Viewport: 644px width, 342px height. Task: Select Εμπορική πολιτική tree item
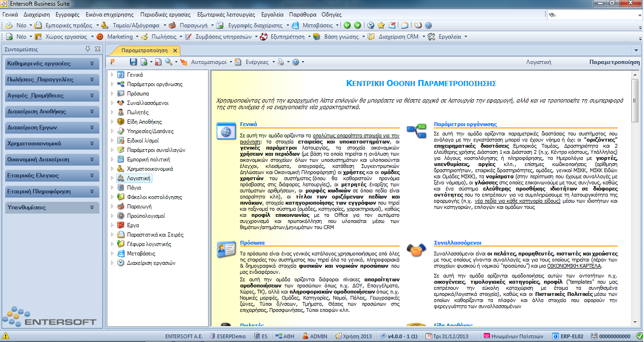point(148,159)
